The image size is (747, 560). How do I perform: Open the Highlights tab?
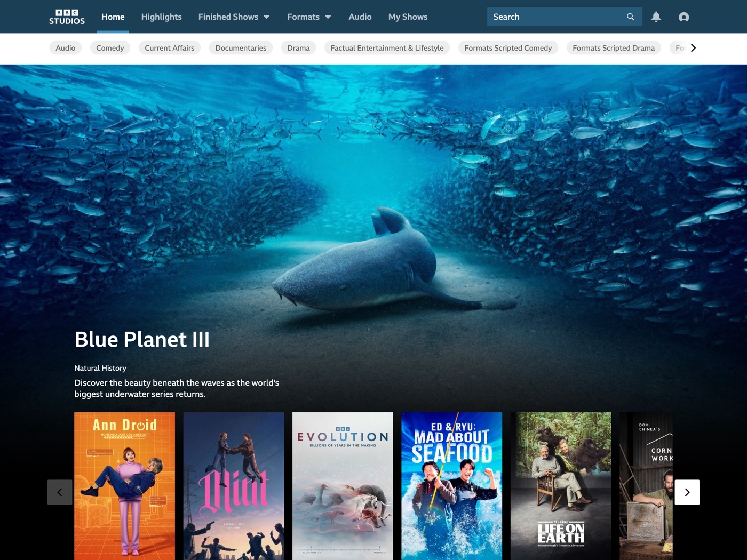[x=161, y=17]
